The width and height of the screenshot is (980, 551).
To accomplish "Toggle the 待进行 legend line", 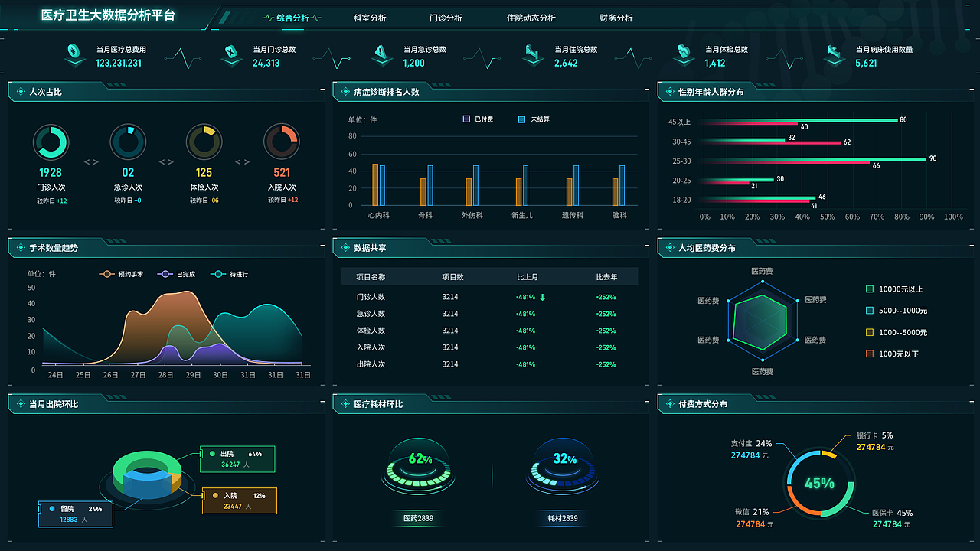I will pos(230,274).
